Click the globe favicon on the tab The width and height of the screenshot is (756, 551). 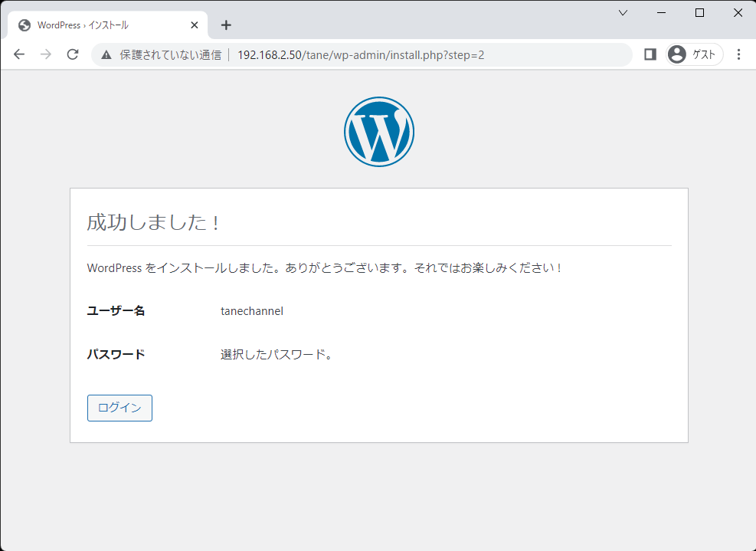(25, 25)
